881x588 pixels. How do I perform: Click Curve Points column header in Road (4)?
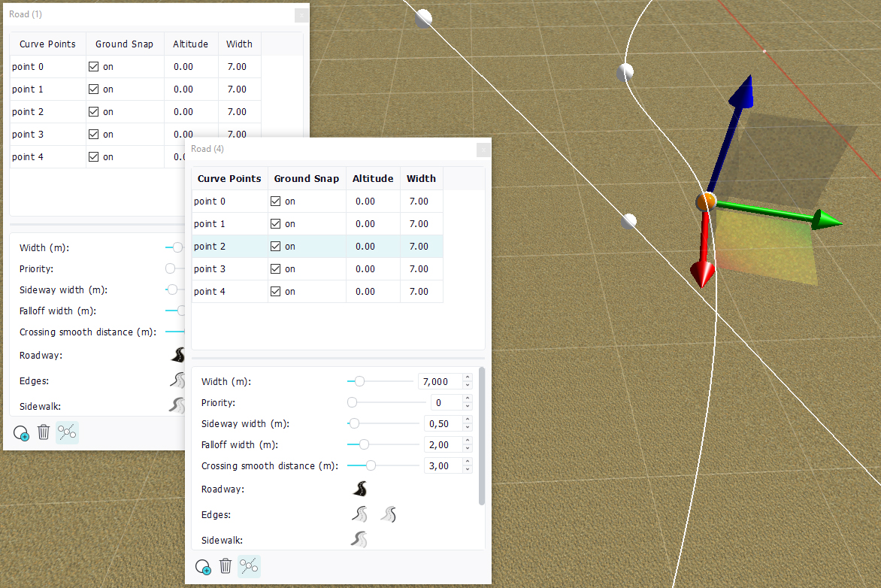coord(229,179)
